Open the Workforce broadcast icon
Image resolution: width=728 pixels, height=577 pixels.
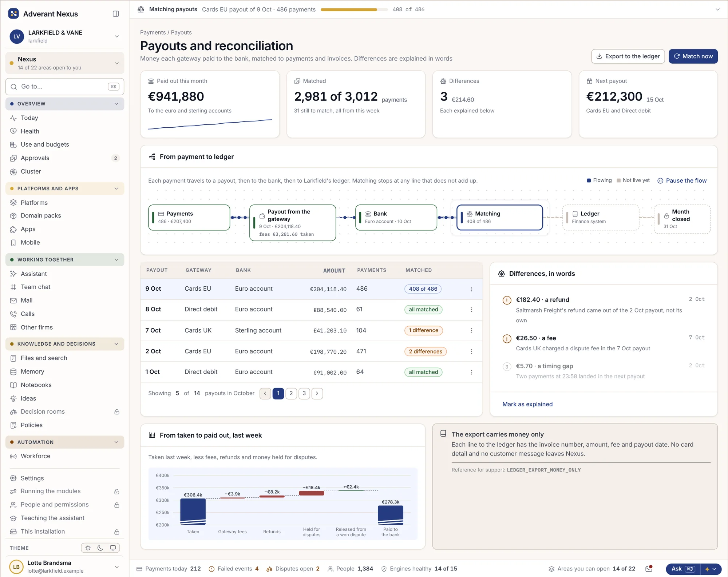pos(13,456)
